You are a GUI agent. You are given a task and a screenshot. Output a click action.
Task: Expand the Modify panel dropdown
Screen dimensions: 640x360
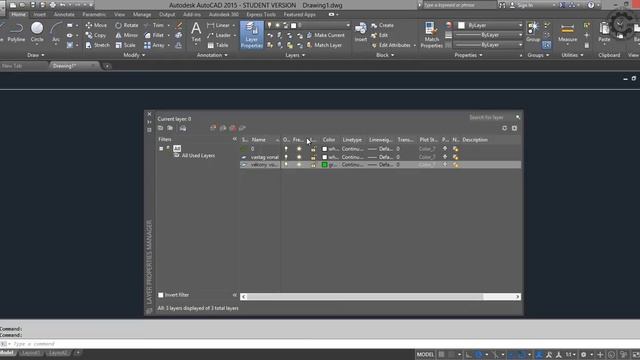(134, 55)
